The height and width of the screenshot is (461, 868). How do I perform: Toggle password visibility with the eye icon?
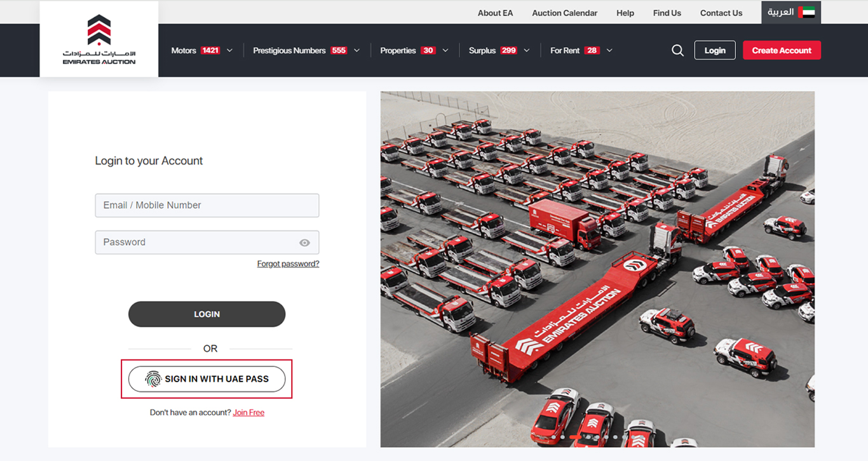tap(304, 242)
